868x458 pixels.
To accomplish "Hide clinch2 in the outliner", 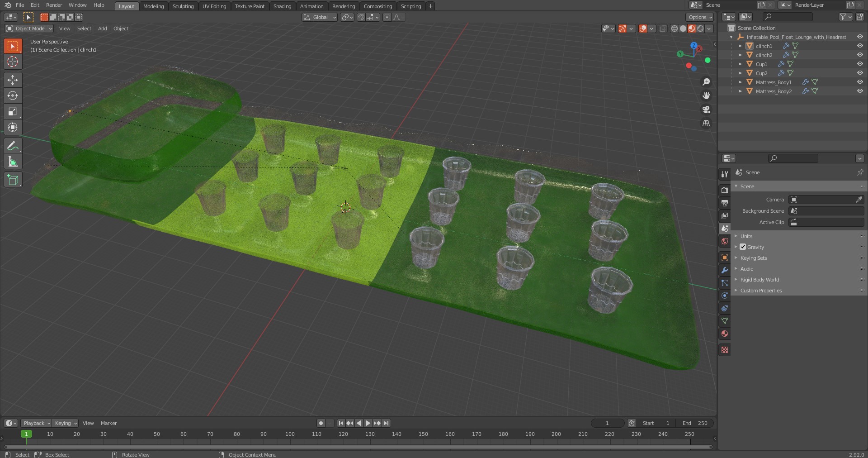I will [859, 55].
